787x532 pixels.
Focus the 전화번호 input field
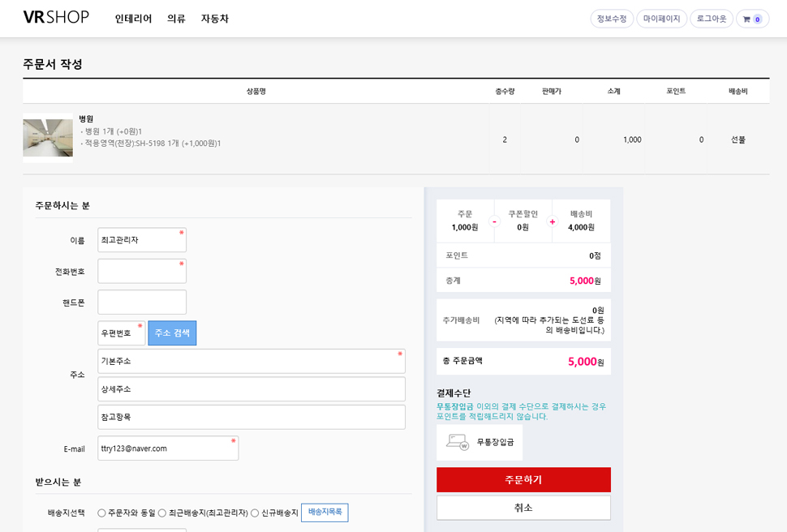[x=142, y=271]
